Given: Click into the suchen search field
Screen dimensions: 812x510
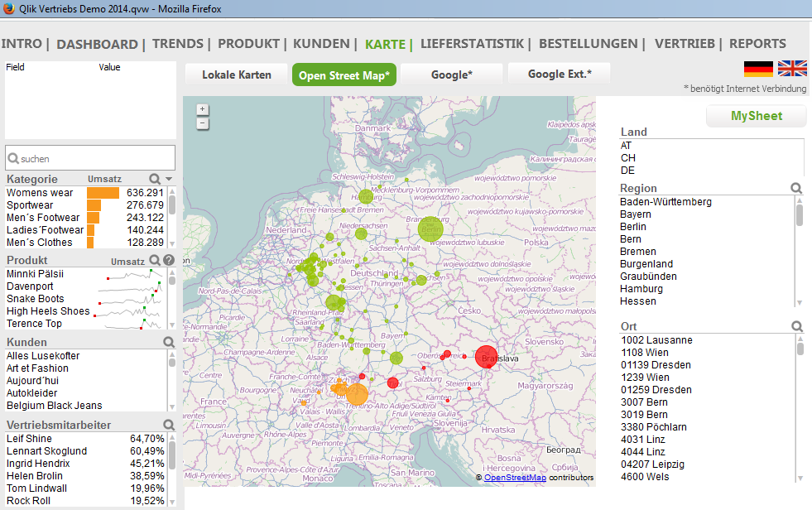Looking at the screenshot, I should 90,158.
